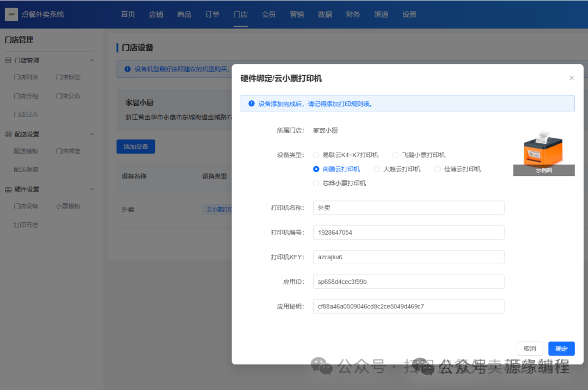Focus the 打印机编号 input field
The height and width of the screenshot is (390, 588).
click(408, 233)
